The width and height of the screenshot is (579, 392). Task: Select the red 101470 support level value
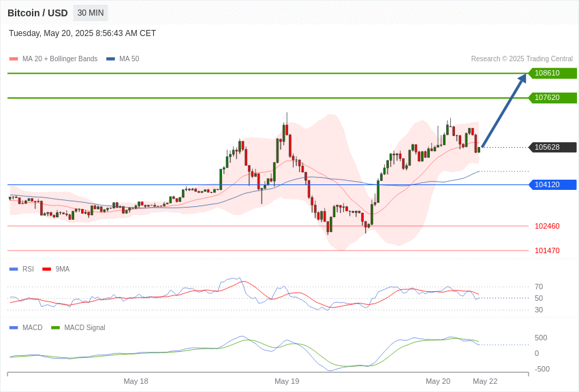coord(547,250)
